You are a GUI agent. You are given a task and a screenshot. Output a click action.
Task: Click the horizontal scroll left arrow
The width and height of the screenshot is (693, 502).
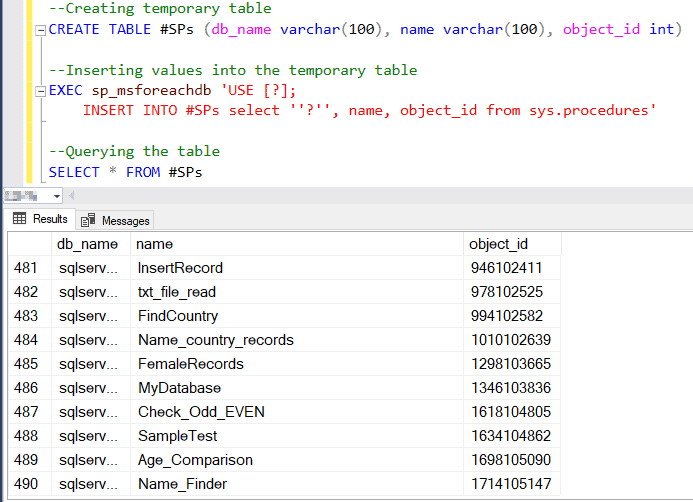pyautogui.click(x=72, y=195)
